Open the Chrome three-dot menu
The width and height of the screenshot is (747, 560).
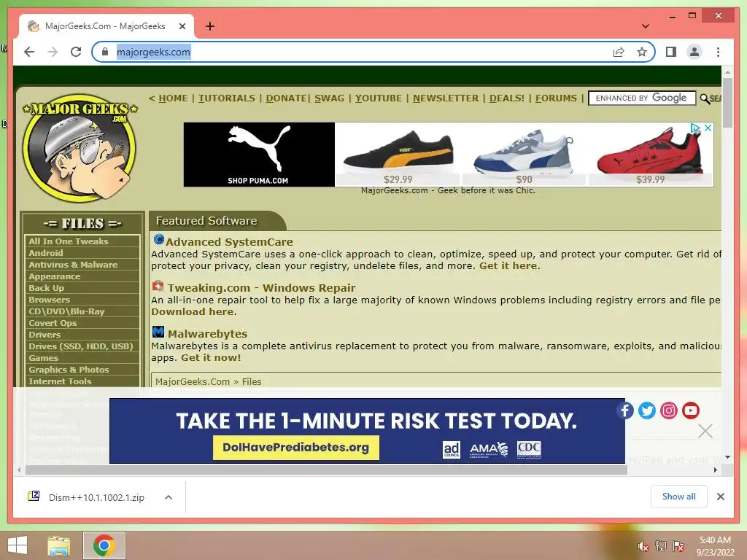(718, 52)
